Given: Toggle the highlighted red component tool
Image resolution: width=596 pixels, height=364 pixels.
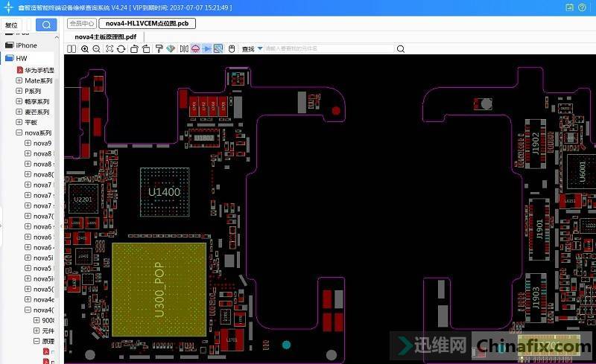Looking at the screenshot, I should [195, 49].
